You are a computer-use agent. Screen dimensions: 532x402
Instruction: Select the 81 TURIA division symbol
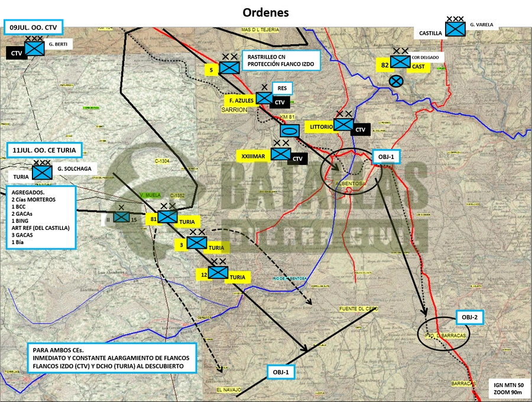168,217
